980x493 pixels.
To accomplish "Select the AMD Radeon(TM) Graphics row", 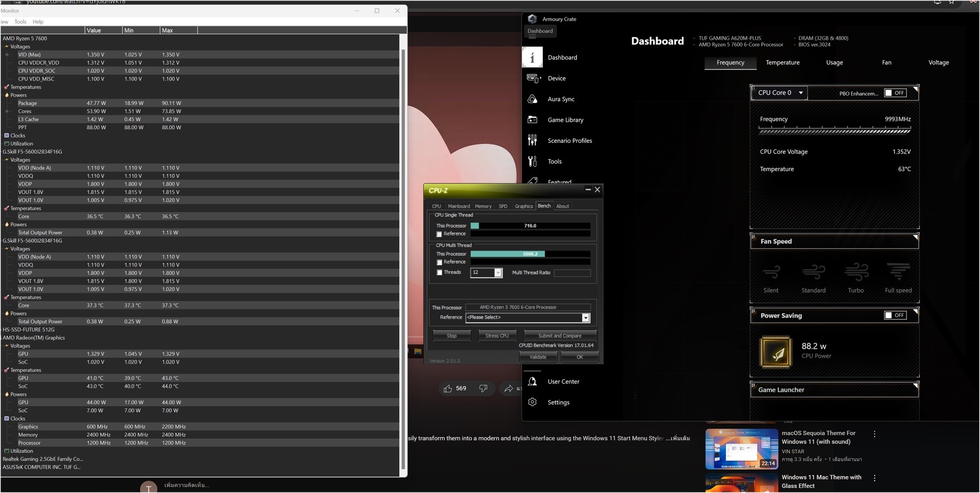I will (200, 338).
